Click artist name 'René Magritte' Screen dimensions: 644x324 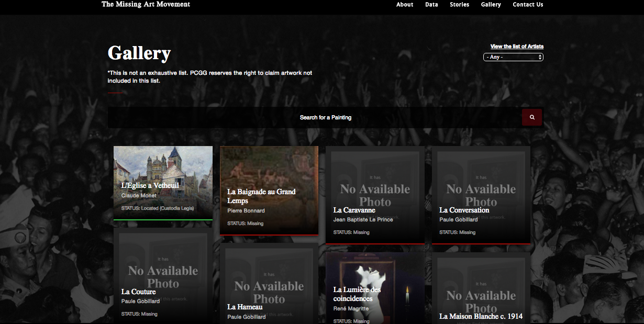[x=351, y=308]
